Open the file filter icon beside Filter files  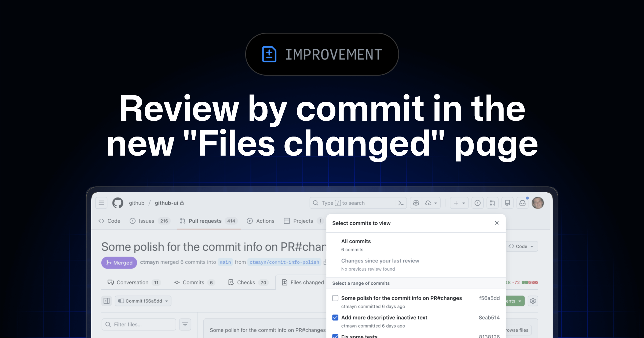tap(185, 324)
